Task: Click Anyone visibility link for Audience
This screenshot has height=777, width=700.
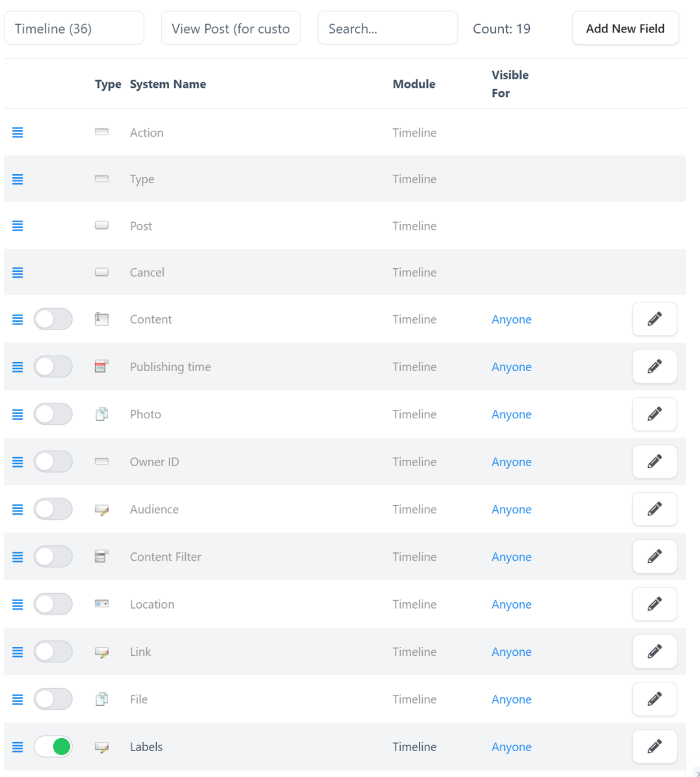Action: (x=511, y=510)
